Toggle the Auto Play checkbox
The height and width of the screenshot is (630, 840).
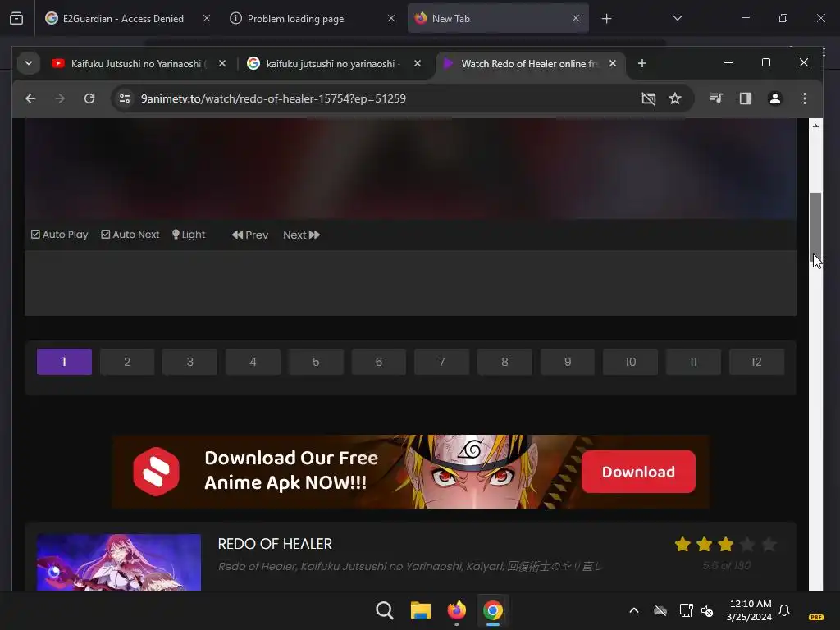tap(59, 235)
